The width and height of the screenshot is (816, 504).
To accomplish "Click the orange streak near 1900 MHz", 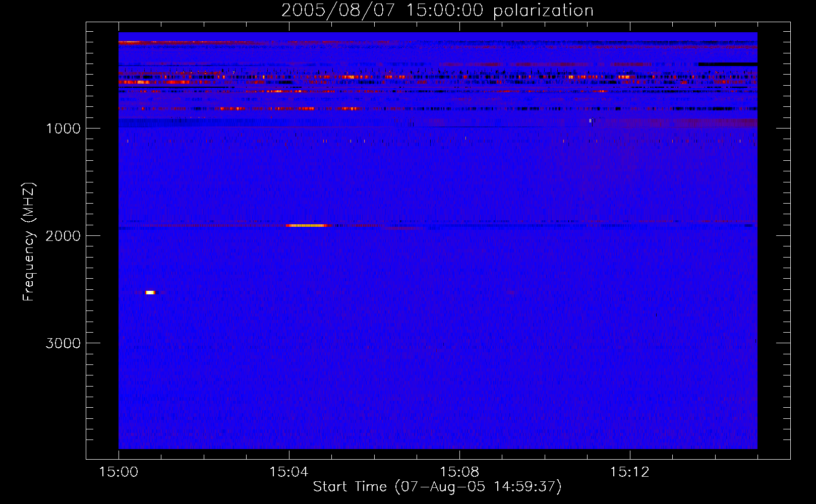I will (308, 225).
